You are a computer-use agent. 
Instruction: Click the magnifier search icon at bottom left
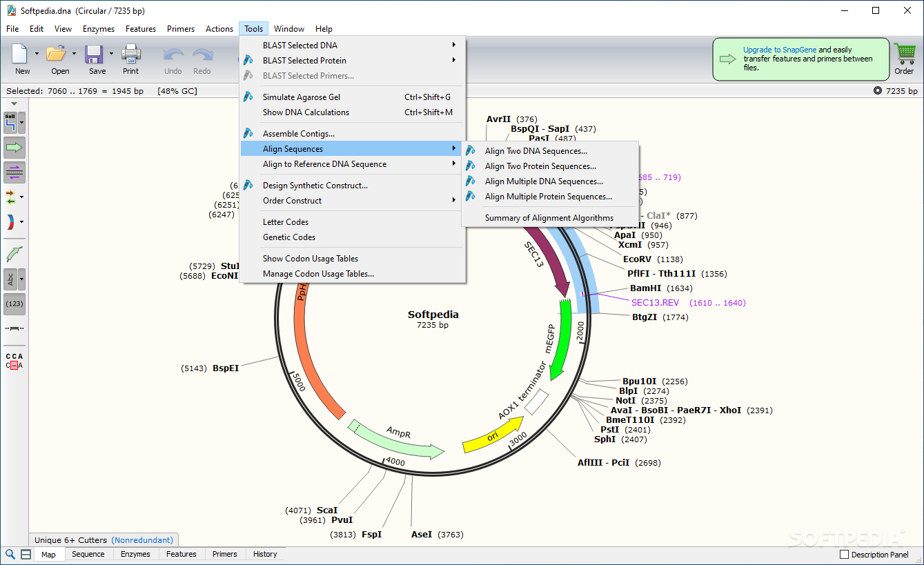coord(10,554)
